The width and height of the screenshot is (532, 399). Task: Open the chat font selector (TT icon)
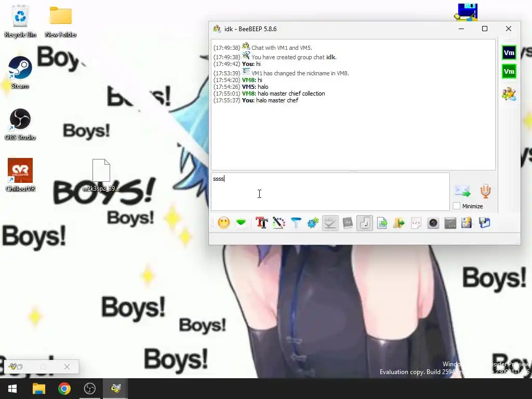[x=262, y=223]
